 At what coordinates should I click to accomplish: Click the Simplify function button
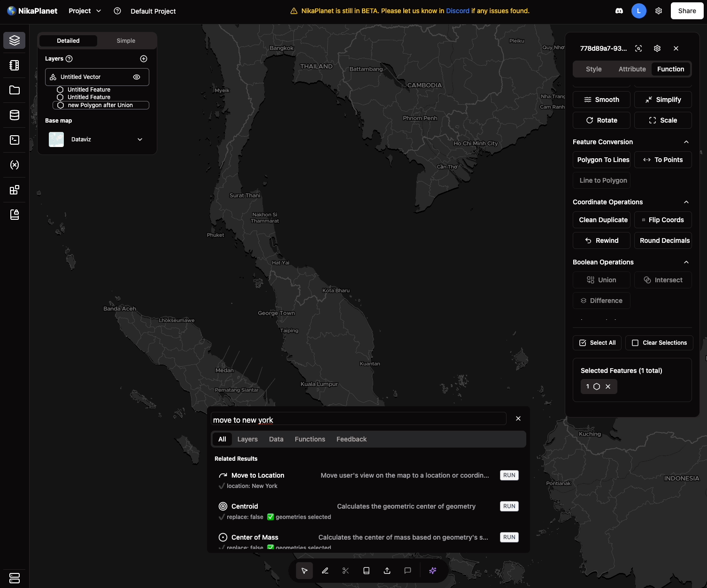coord(663,100)
